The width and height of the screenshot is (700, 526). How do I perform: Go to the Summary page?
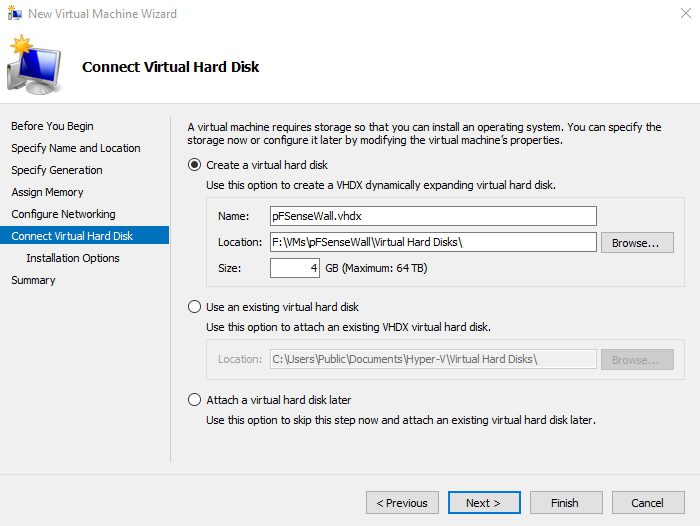click(x=33, y=280)
